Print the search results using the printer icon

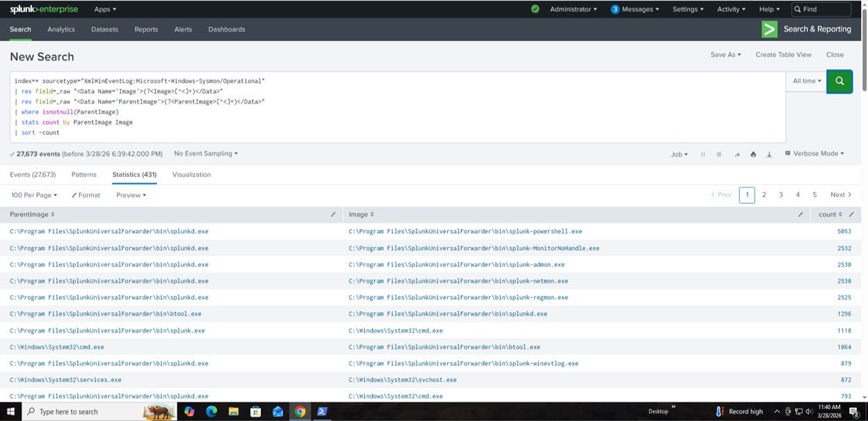coord(753,154)
